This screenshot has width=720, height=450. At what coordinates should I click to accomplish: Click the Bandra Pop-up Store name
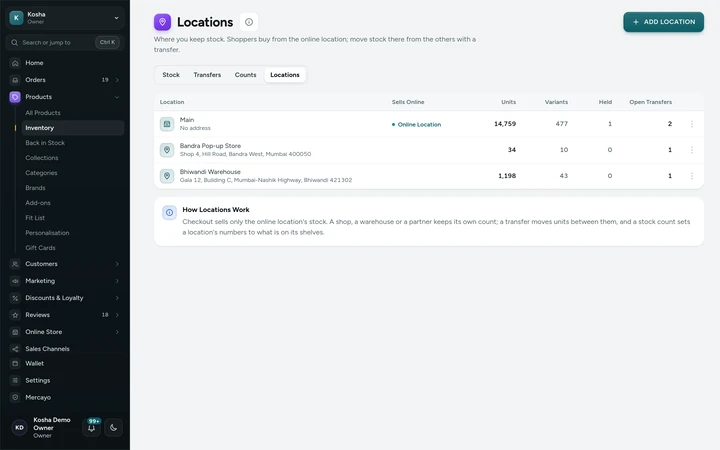pyautogui.click(x=210, y=146)
